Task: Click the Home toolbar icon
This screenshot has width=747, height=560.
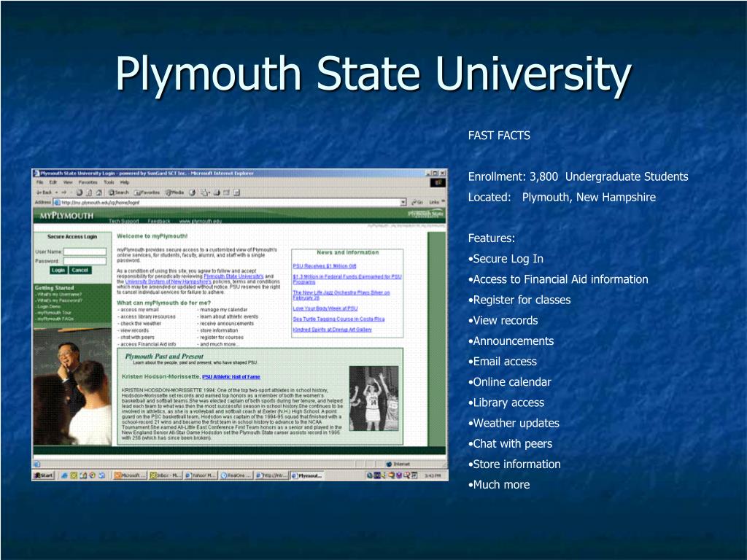Action: (99, 192)
